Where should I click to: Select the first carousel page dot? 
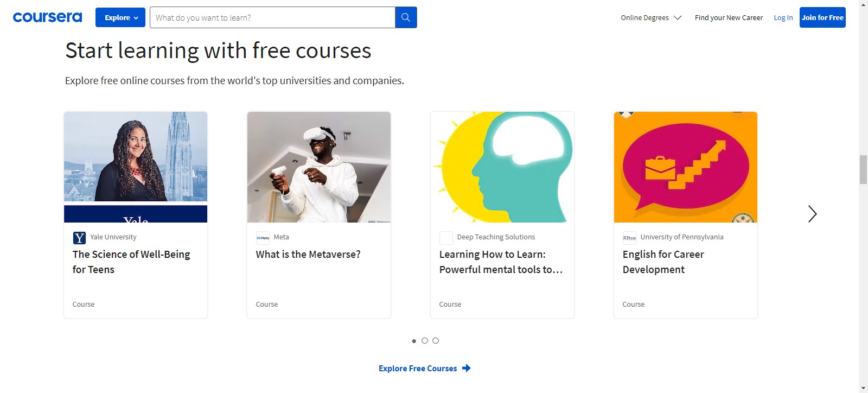tap(414, 341)
